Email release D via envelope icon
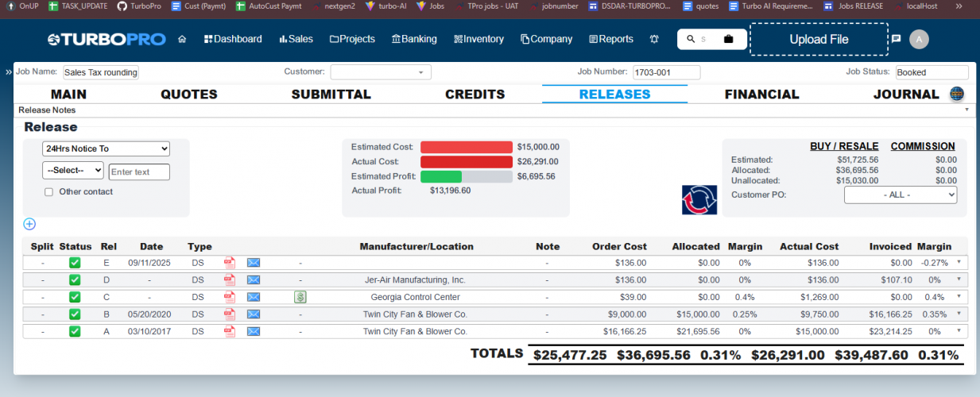 (254, 279)
